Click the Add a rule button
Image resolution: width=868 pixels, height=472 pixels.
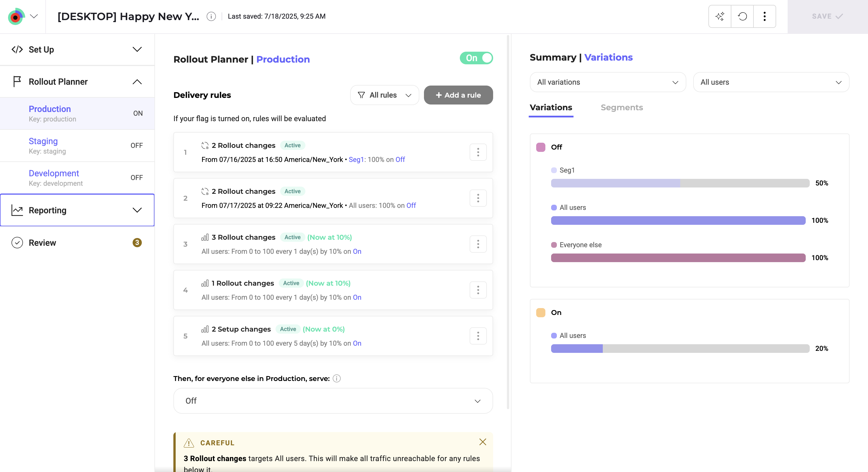click(458, 95)
